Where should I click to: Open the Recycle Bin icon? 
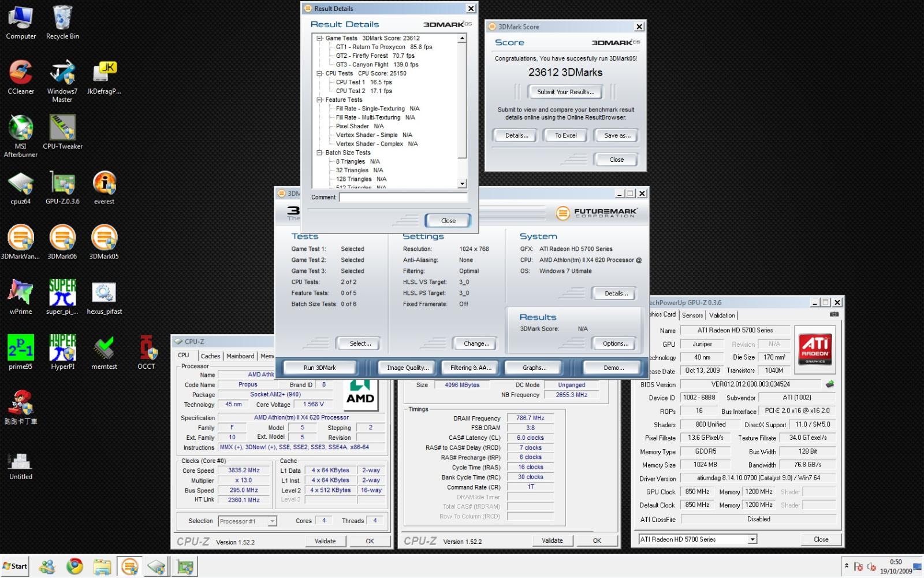[62, 22]
